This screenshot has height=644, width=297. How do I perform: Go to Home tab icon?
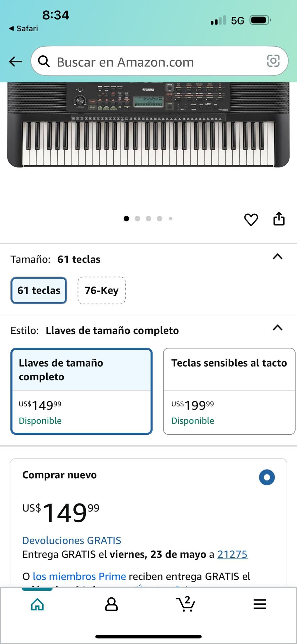coord(37,604)
